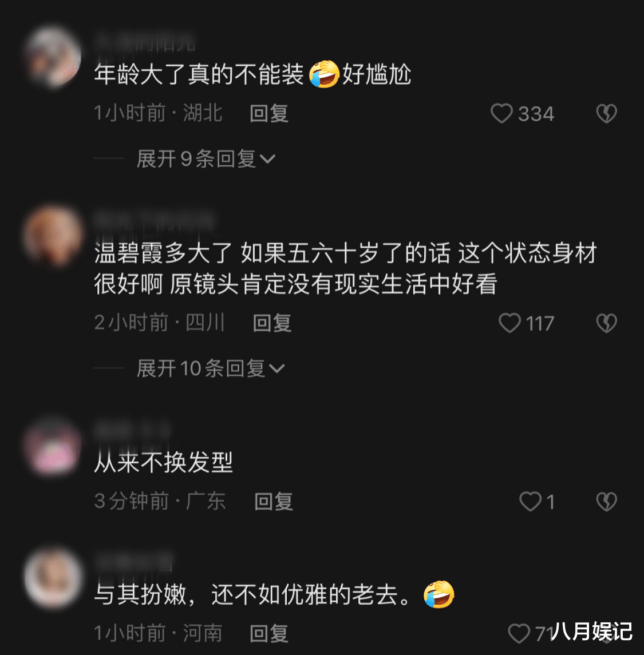Reply to the 河南 comment
Viewport: 644px width, 655px height.
(x=268, y=634)
